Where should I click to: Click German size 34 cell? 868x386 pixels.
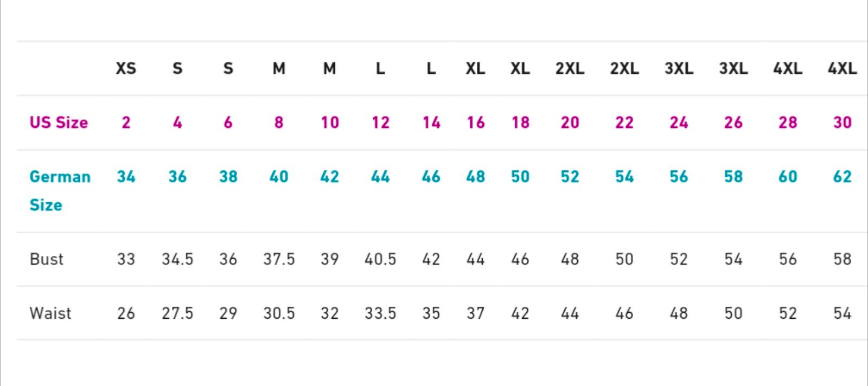pyautogui.click(x=126, y=177)
